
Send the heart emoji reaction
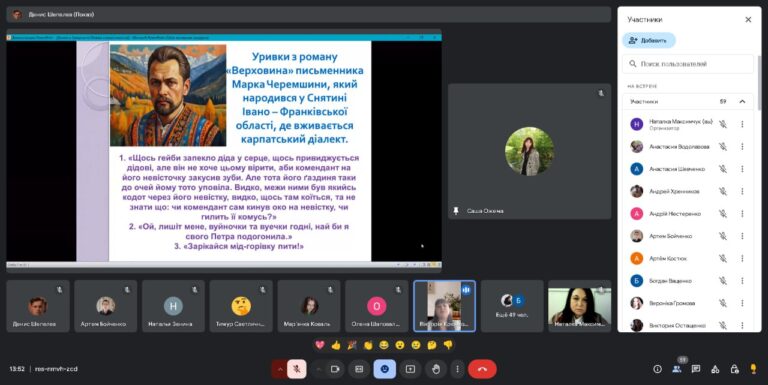(x=320, y=345)
